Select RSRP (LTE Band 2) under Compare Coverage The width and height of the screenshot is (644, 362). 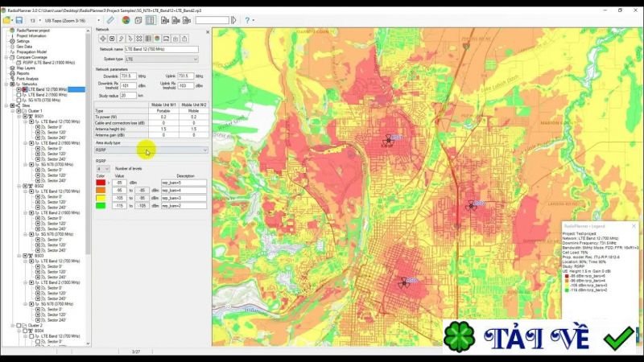[49, 63]
